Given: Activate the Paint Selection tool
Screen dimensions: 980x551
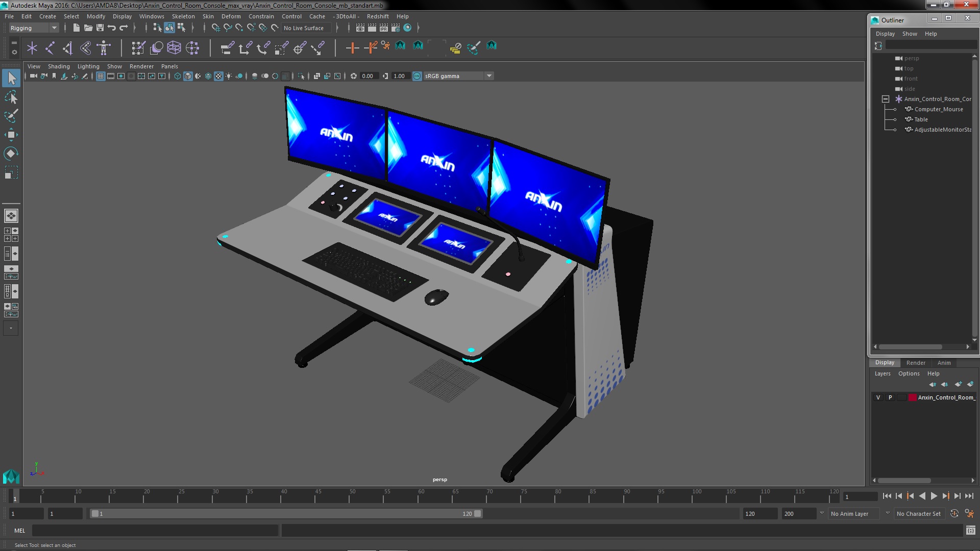Looking at the screenshot, I should point(11,116).
